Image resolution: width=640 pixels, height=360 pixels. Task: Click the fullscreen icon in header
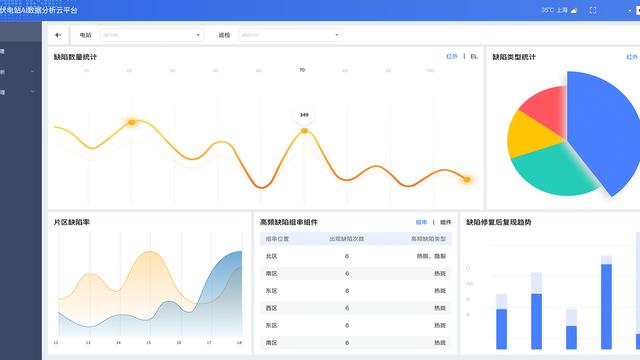[593, 10]
